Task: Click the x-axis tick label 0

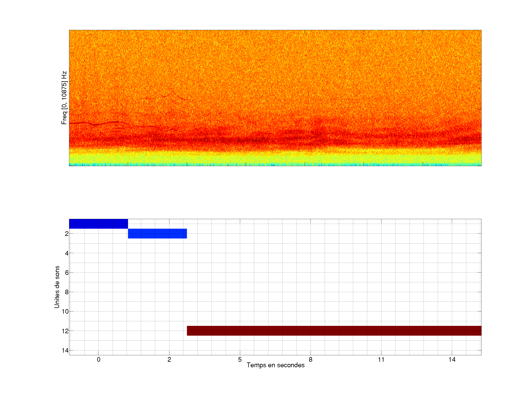Action: 98,359
